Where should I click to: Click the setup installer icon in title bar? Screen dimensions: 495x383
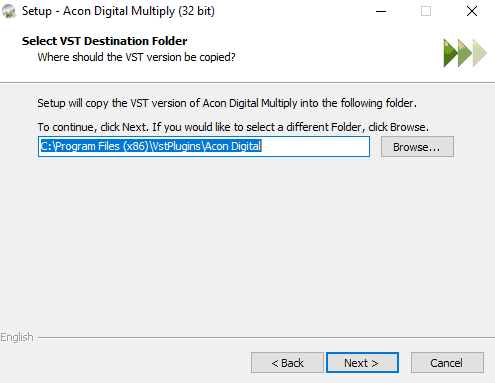(x=9, y=11)
